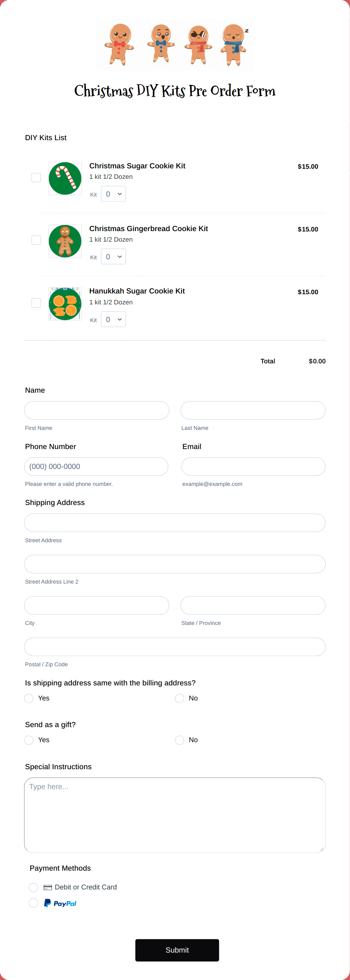The width and height of the screenshot is (350, 980).
Task: Select No for Send as a gift
Action: [x=180, y=740]
